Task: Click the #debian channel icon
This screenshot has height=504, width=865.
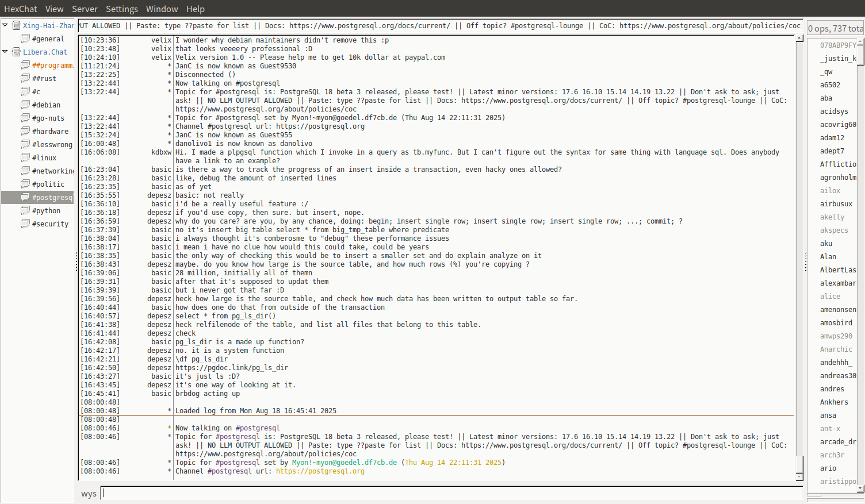Action: (x=25, y=105)
